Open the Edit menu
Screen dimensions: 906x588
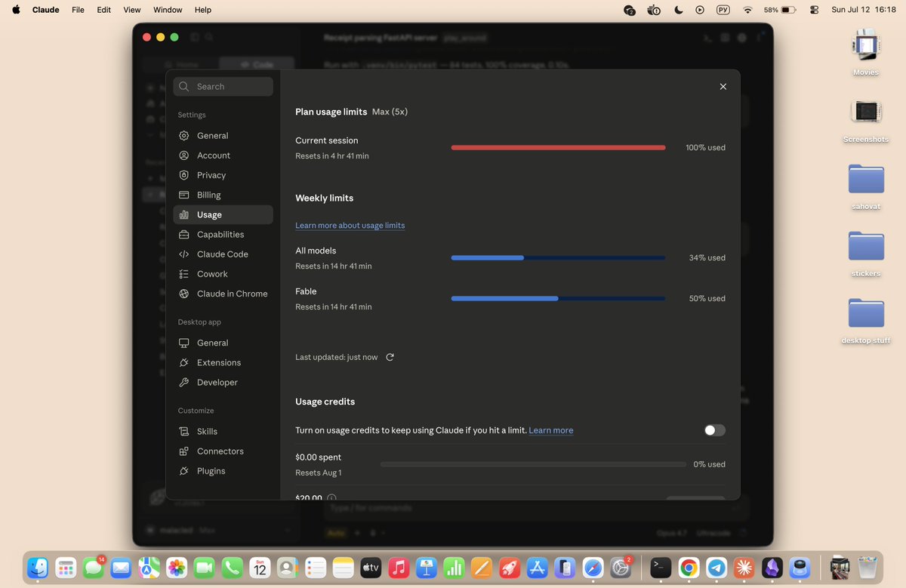pyautogui.click(x=104, y=10)
